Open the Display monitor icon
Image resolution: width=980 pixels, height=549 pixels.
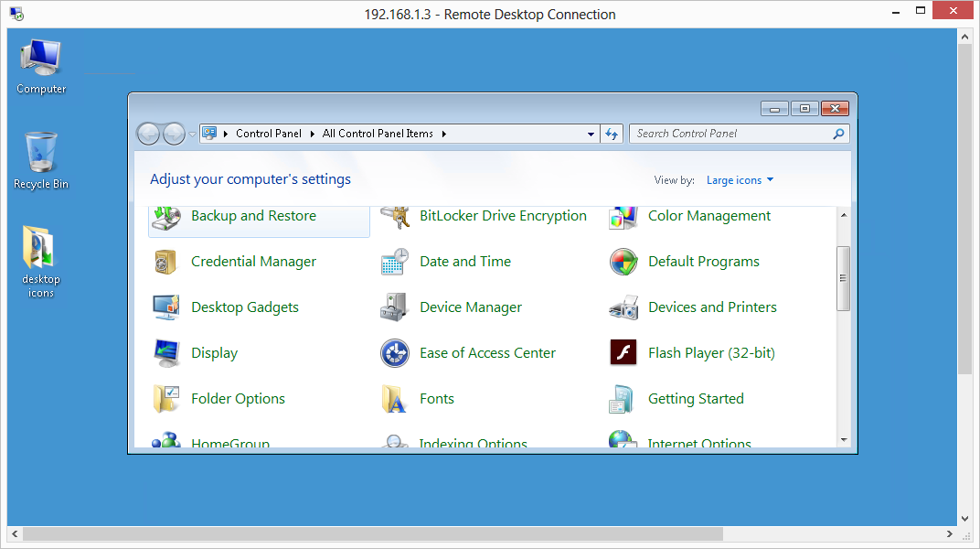coord(166,353)
